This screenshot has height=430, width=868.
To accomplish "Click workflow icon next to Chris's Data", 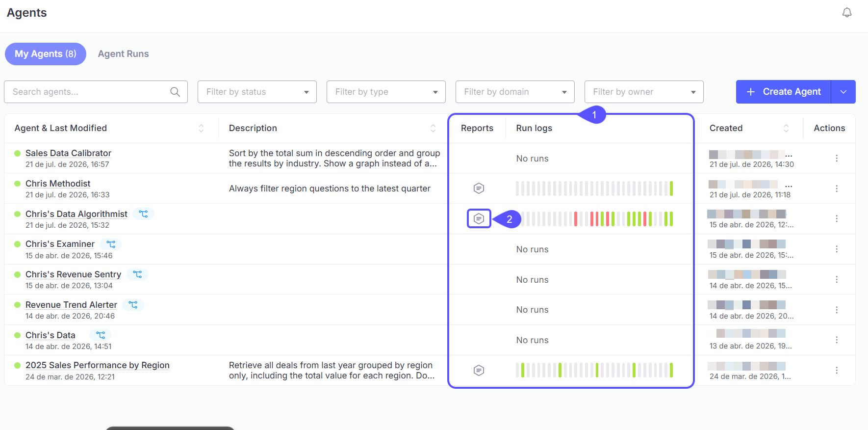I will (x=101, y=335).
